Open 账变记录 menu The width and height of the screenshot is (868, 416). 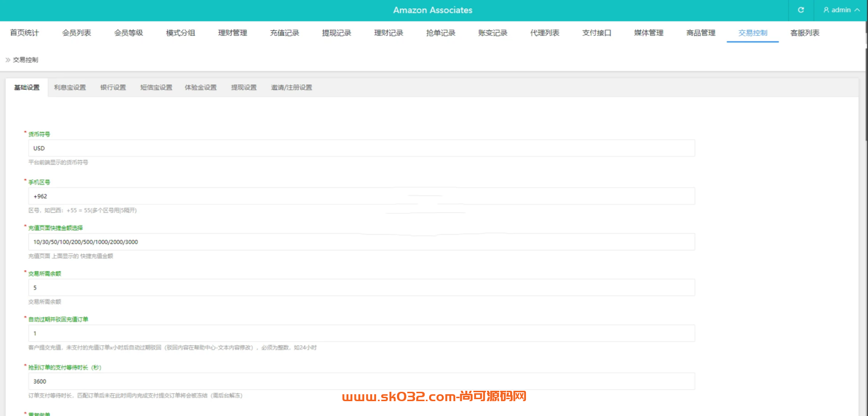coord(493,33)
